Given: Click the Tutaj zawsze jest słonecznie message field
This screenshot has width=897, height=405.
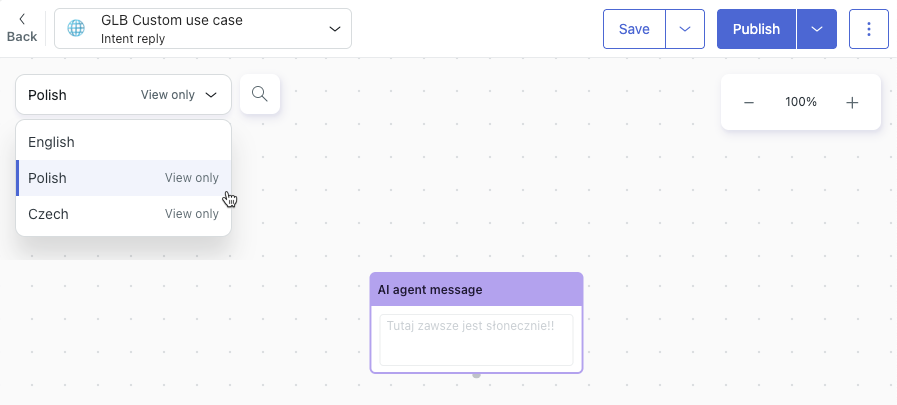Looking at the screenshot, I should pyautogui.click(x=476, y=340).
